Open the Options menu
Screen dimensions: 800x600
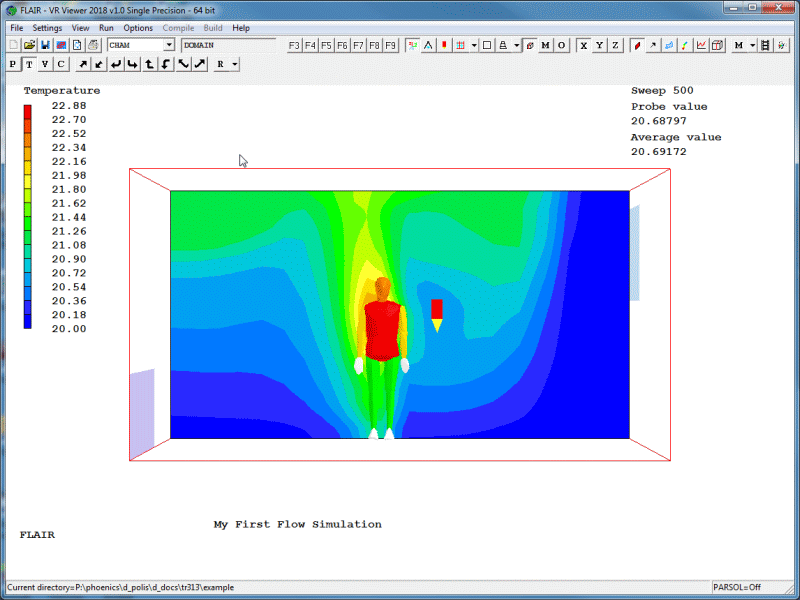tap(138, 28)
